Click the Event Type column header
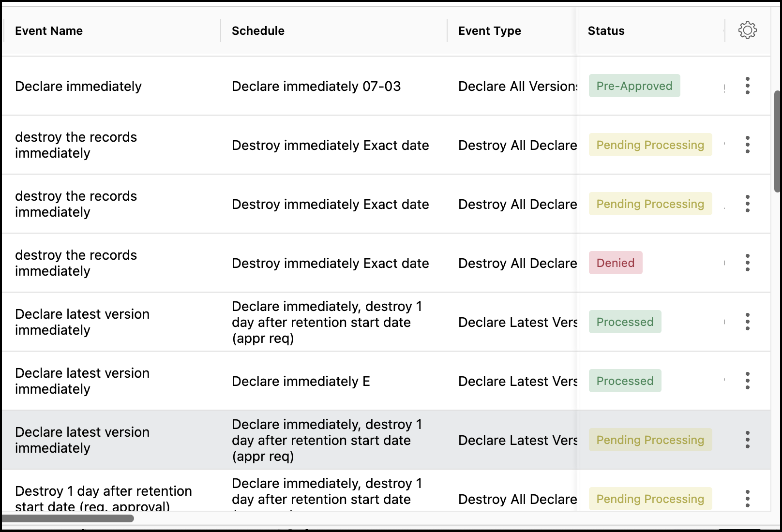This screenshot has height=532, width=782. click(x=489, y=31)
